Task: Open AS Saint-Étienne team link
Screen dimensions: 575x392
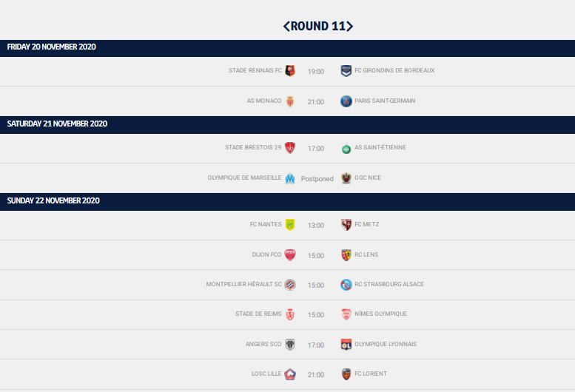Action: click(380, 147)
